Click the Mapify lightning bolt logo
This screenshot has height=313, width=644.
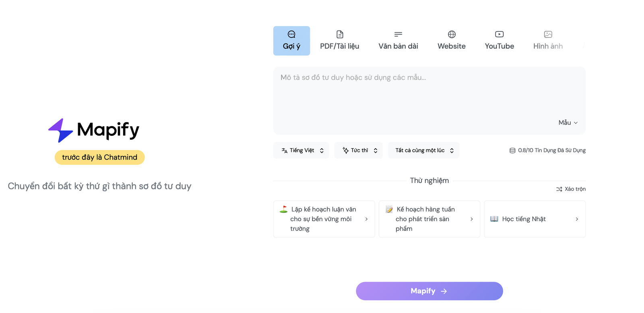point(60,130)
